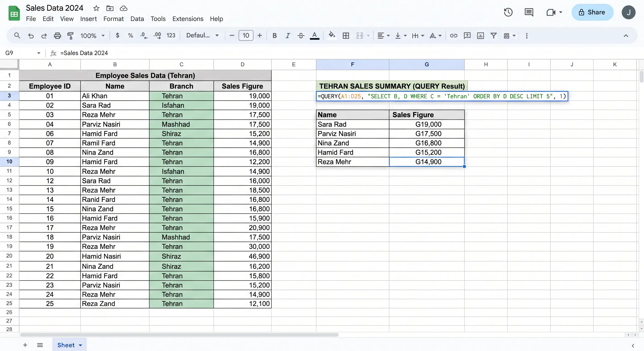Decrease decimal places icon
The width and height of the screenshot is (644, 351).
click(x=144, y=35)
